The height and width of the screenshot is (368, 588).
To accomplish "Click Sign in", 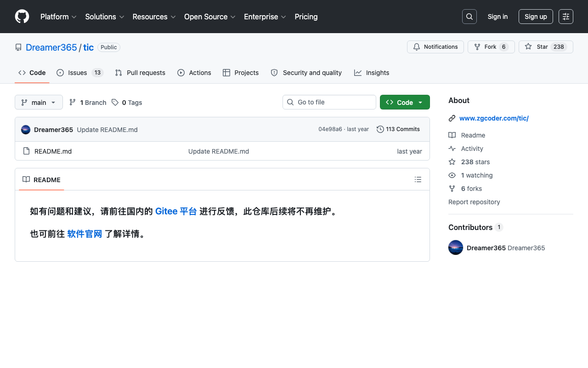I will tap(498, 17).
